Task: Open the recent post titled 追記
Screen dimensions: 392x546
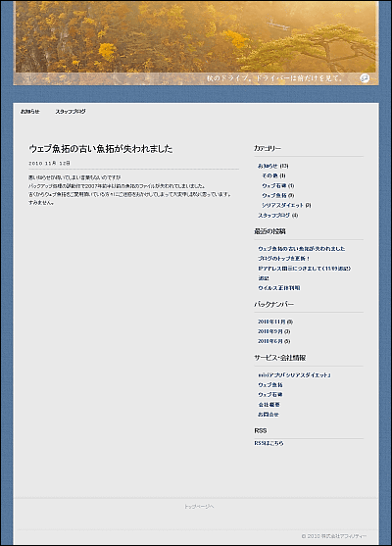Action: (x=264, y=278)
